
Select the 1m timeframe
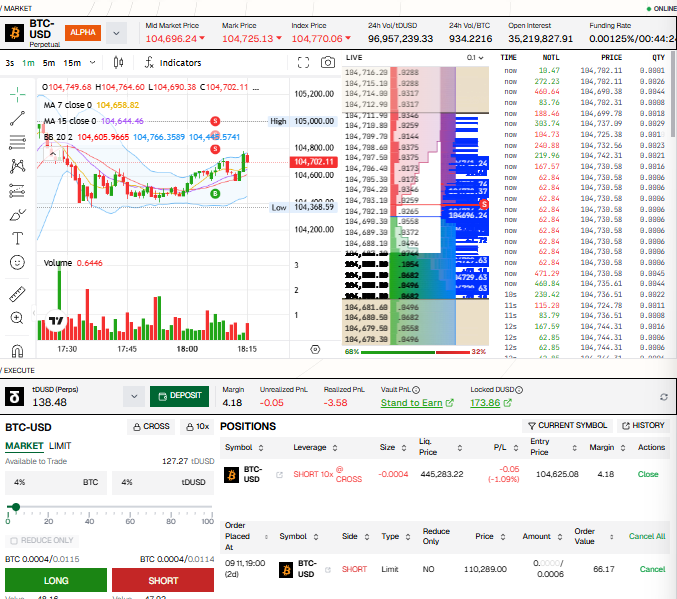click(x=28, y=63)
